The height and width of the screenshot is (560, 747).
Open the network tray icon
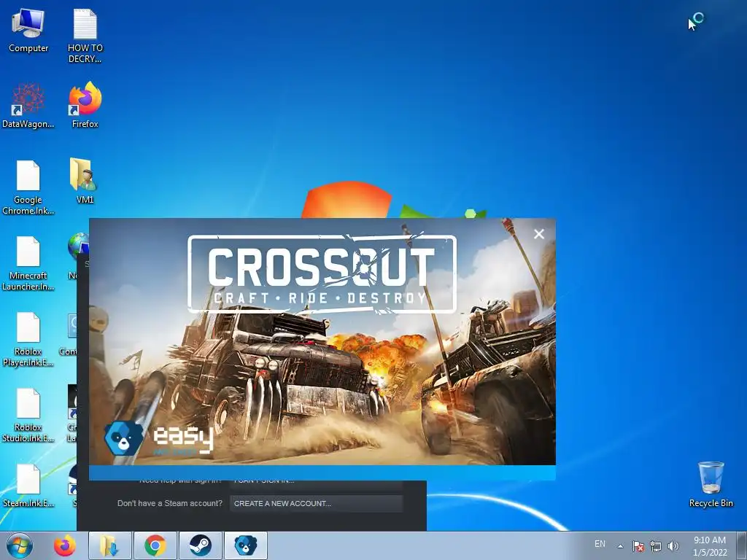point(656,546)
